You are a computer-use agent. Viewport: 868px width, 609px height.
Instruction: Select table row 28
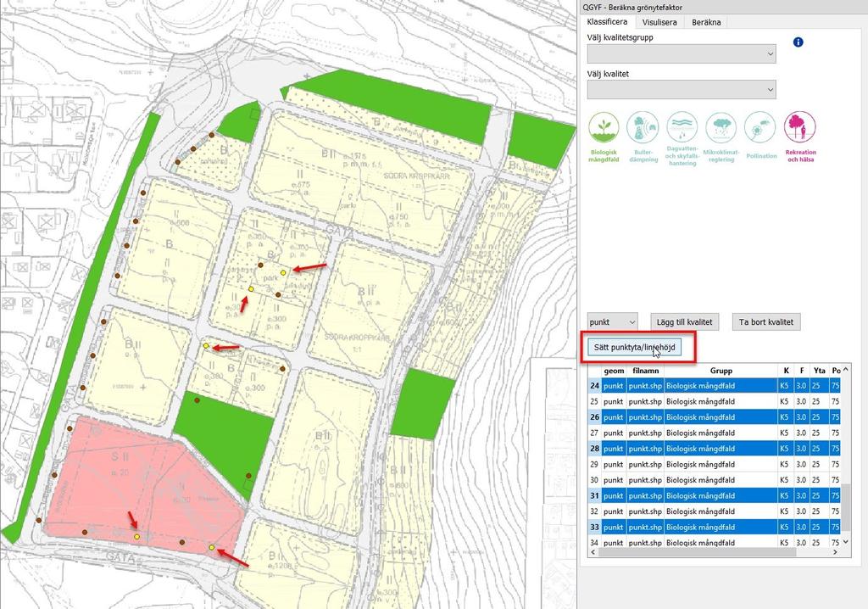(x=714, y=449)
